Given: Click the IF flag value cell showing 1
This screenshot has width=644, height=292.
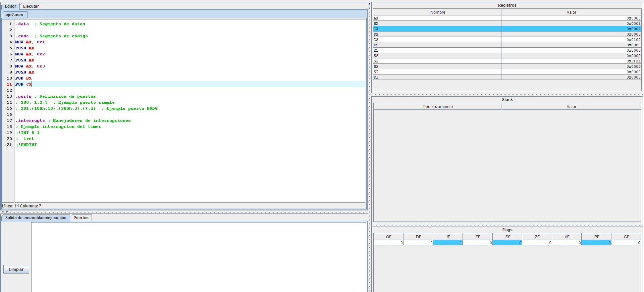Looking at the screenshot, I should pos(448,243).
